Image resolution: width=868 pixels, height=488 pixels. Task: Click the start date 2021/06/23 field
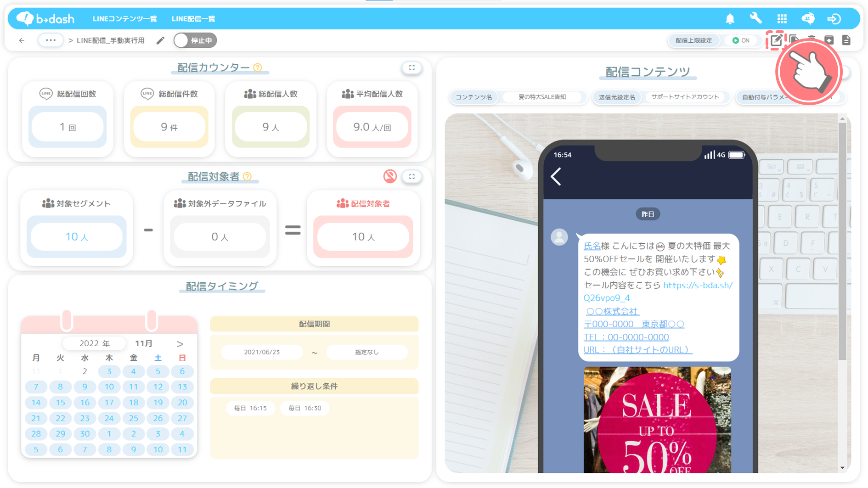(262, 352)
